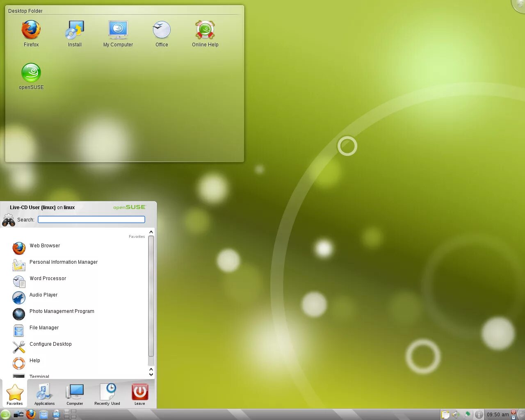Start Word Processor from the launcher

(78, 281)
